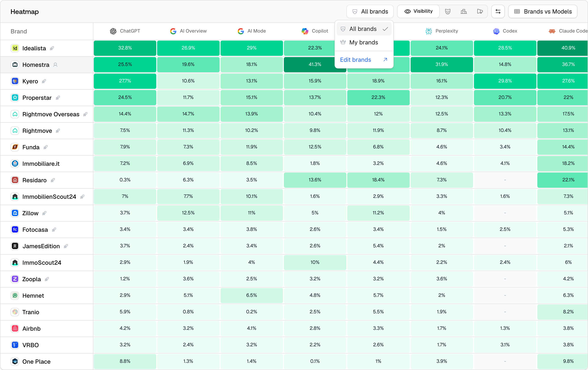
Task: Click the Fotocasa brand logo
Action: [x=15, y=230]
